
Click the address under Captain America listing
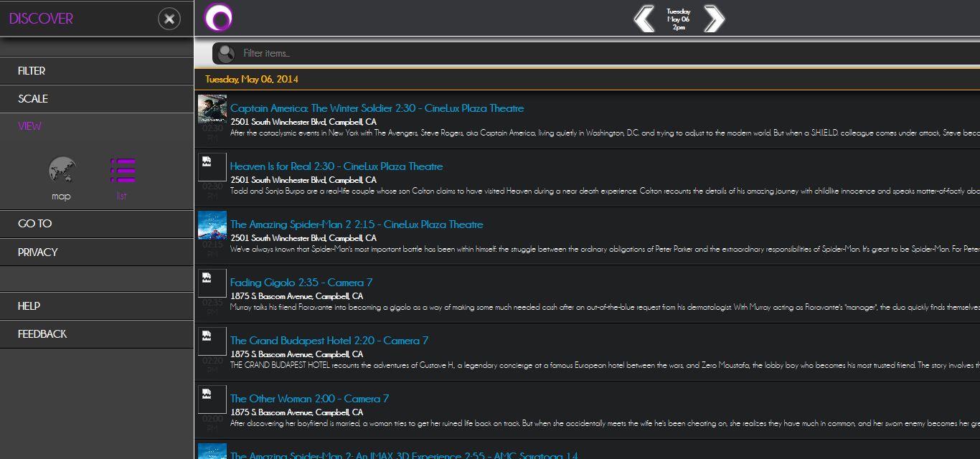(x=303, y=122)
